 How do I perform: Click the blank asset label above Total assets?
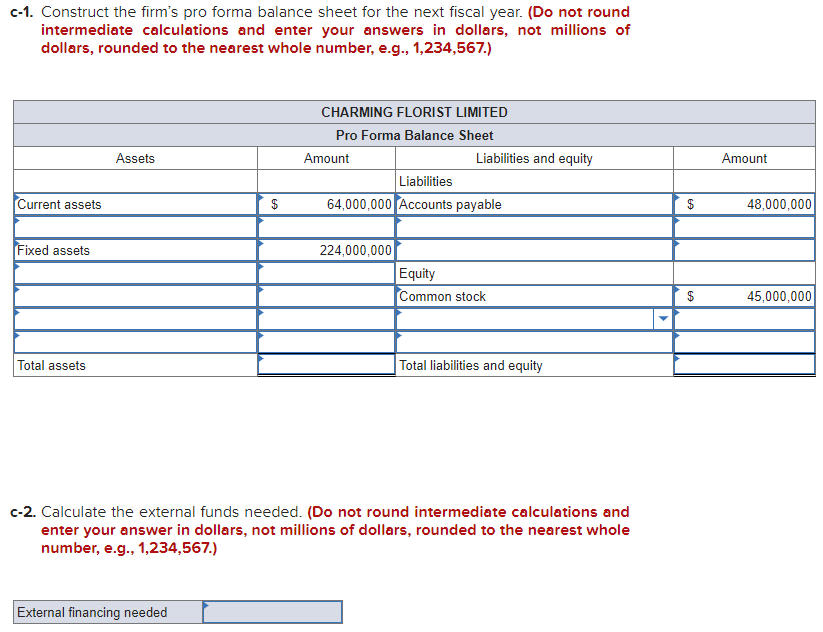pyautogui.click(x=135, y=342)
